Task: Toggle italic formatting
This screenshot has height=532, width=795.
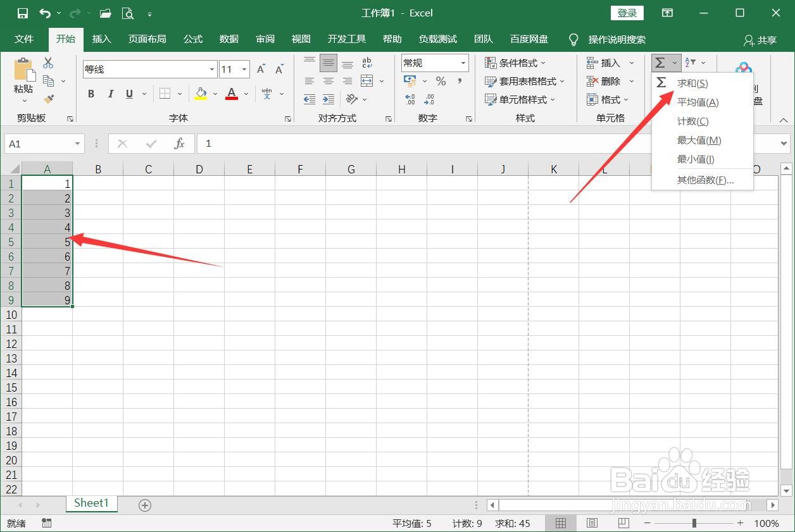Action: pyautogui.click(x=110, y=94)
